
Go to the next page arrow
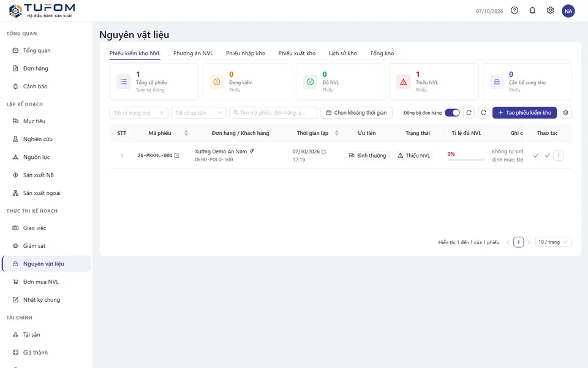point(529,242)
